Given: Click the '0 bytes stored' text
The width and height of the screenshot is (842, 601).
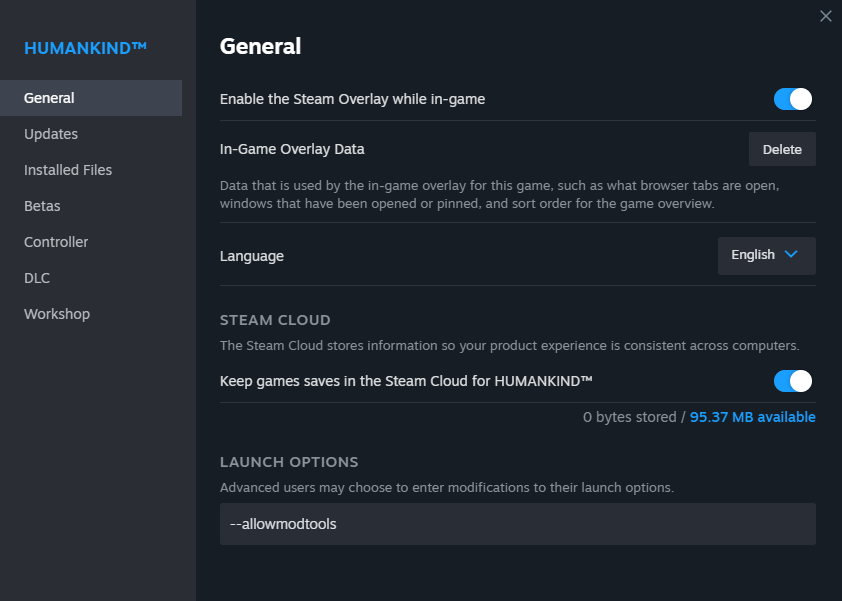Looking at the screenshot, I should 629,417.
